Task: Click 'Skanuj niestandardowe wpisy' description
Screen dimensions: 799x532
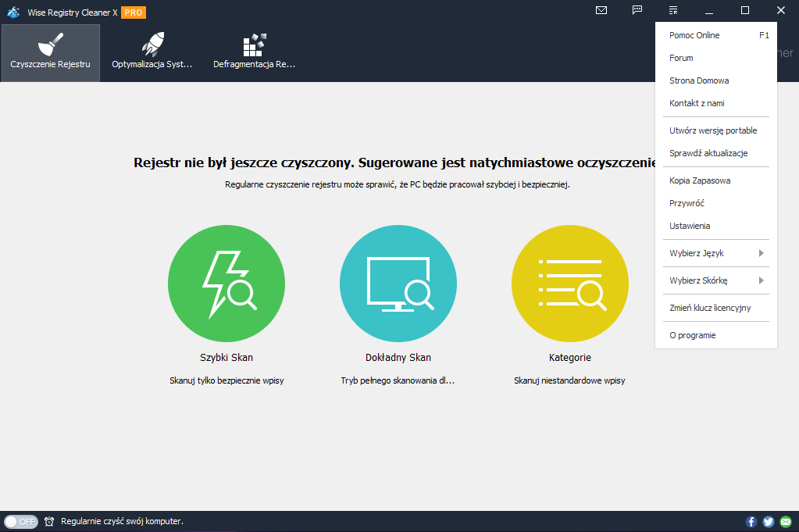Action: click(x=569, y=380)
